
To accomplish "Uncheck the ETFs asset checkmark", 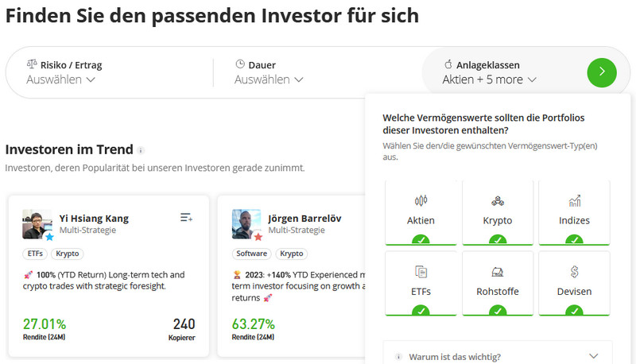I will coord(421,311).
